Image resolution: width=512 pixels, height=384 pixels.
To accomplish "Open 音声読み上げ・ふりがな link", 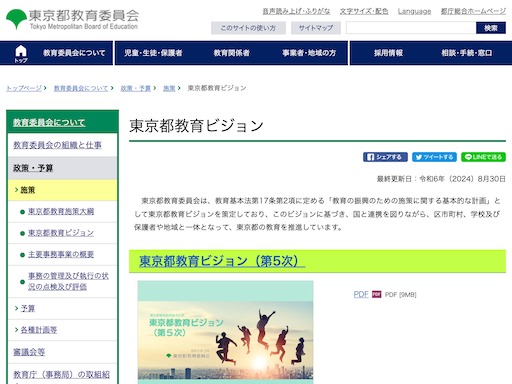I will click(x=296, y=11).
